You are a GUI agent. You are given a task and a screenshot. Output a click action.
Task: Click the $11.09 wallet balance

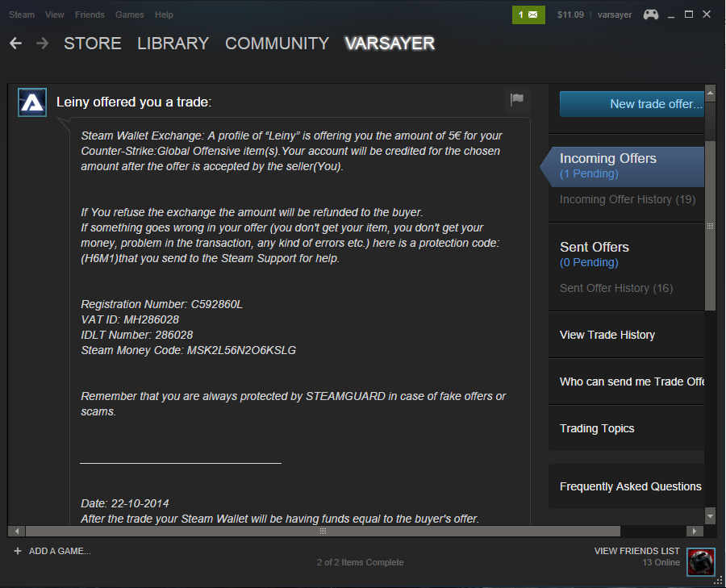(x=570, y=15)
